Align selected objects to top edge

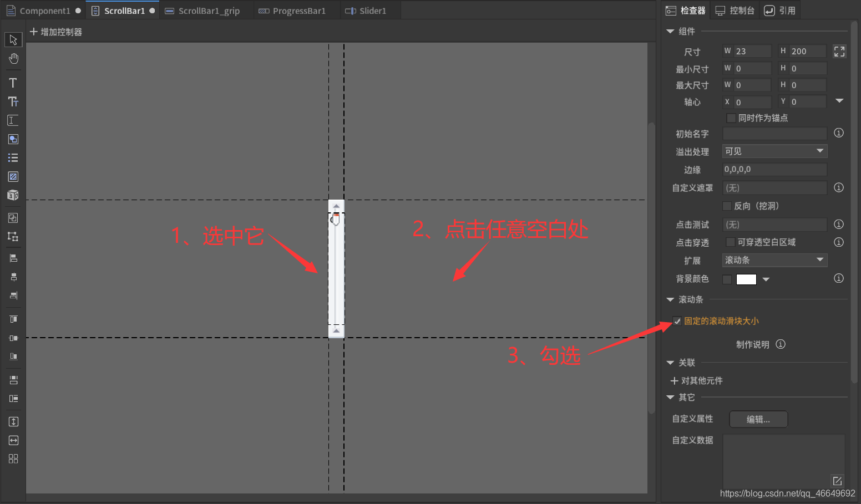click(13, 319)
